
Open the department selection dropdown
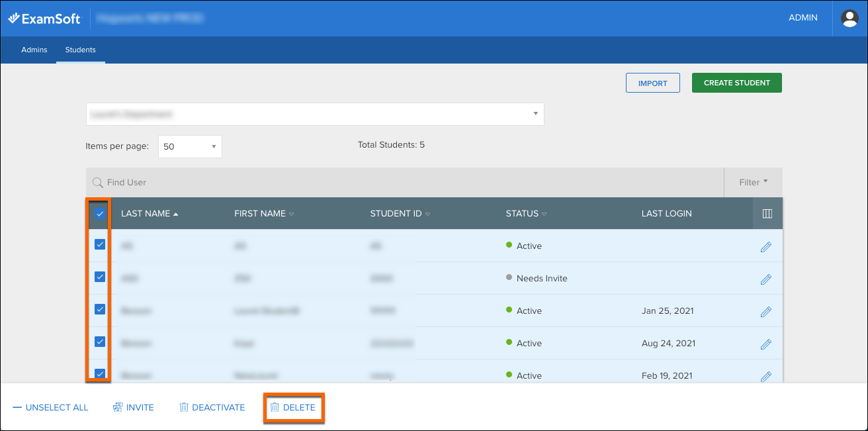(315, 114)
